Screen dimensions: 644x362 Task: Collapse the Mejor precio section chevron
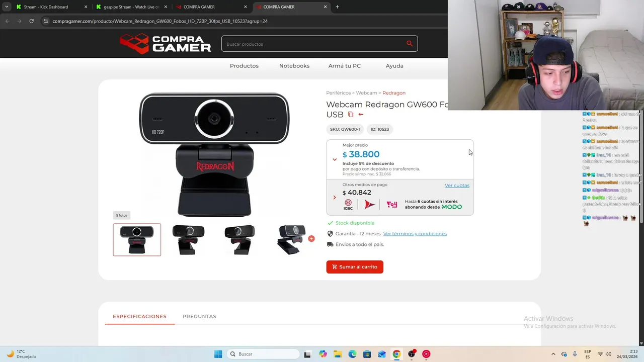tap(335, 159)
